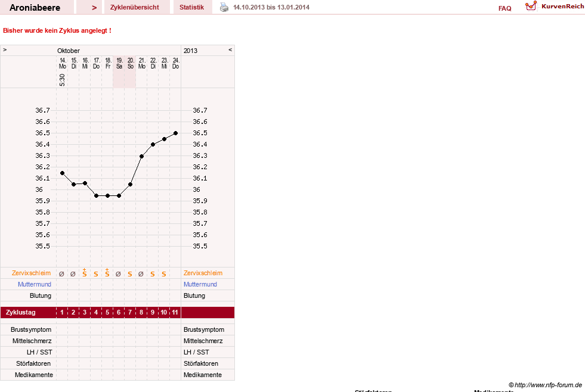Click the temperature point on 21. Mo at 36.3
The height and width of the screenshot is (392, 585).
[141, 156]
